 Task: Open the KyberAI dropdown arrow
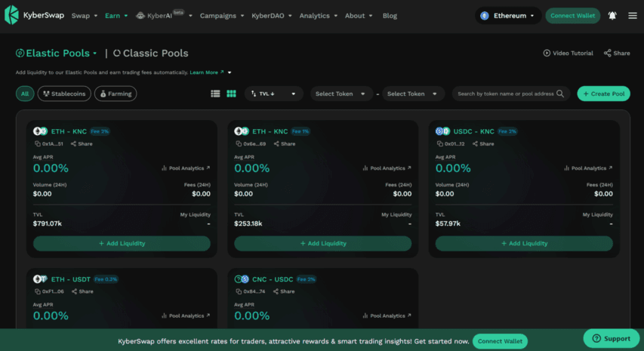coord(190,16)
